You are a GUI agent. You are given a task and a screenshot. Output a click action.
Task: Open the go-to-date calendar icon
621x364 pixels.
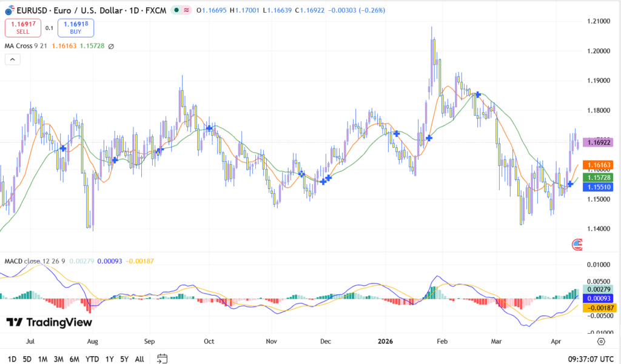click(x=162, y=359)
